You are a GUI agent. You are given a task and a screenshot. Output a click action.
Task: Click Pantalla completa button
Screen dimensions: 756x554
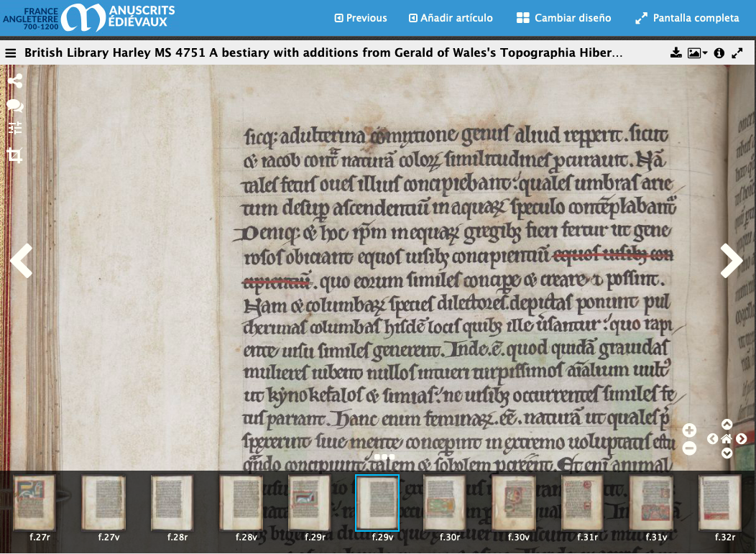(687, 18)
